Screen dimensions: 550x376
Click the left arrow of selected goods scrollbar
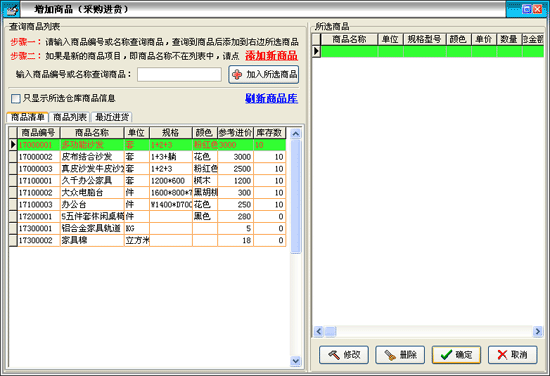tap(318, 331)
